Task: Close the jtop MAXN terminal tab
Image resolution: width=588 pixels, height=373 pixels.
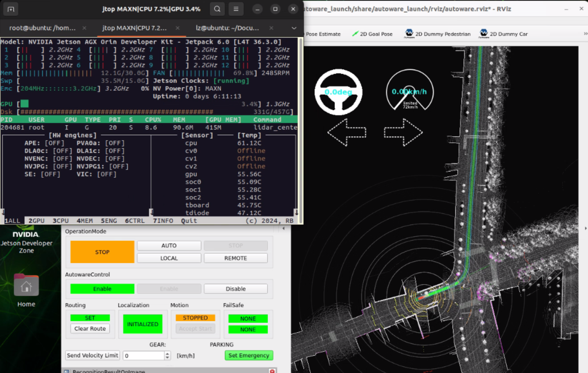Action: point(177,28)
